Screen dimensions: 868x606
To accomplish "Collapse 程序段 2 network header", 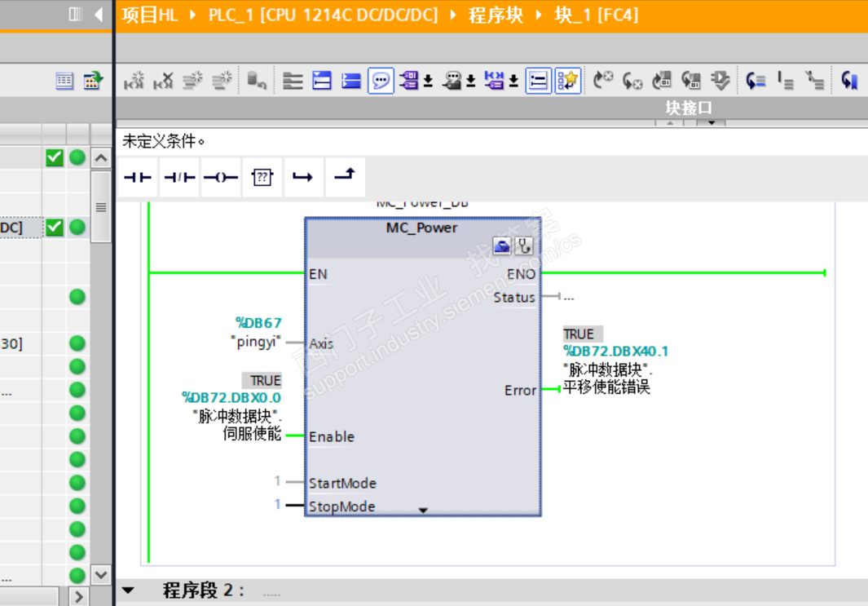I will (x=128, y=591).
